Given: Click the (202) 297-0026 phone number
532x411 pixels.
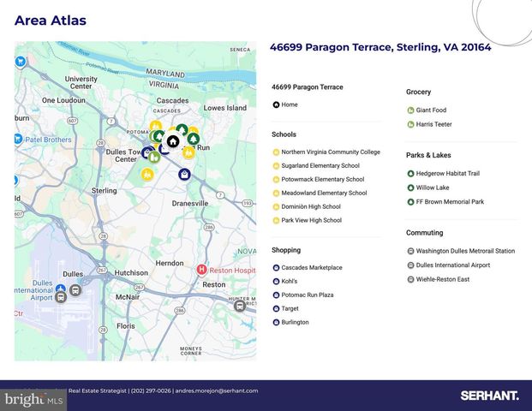Looking at the screenshot, I should tap(151, 390).
